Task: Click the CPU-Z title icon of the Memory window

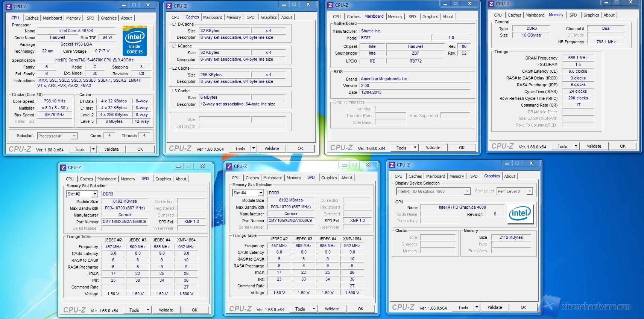Action: [x=491, y=4]
